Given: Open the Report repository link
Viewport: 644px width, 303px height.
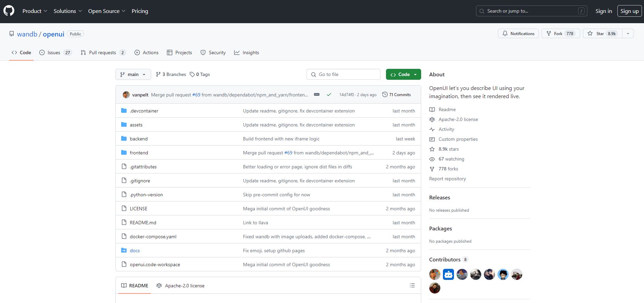Looking at the screenshot, I should (x=447, y=179).
